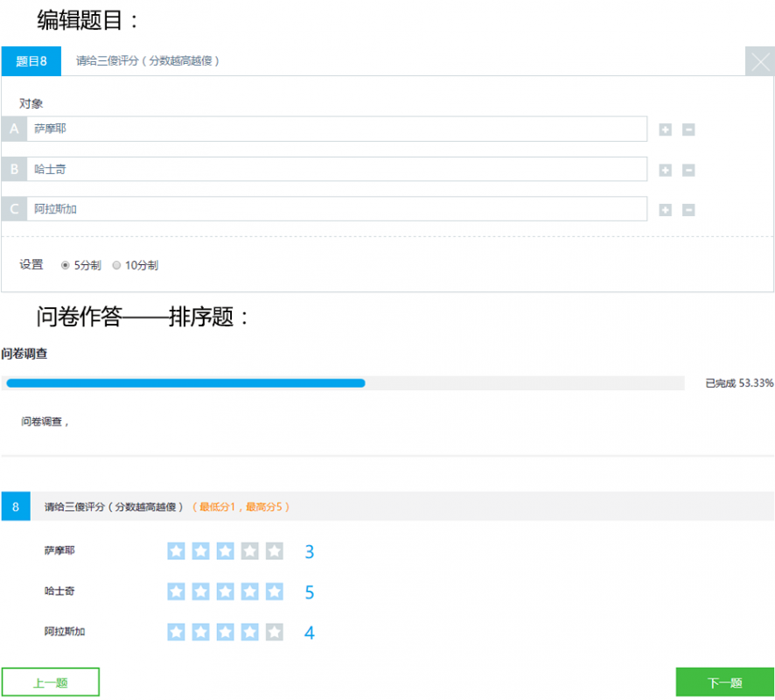Proceed with 下一题 button
Image resolution: width=775 pixels, height=700 pixels.
tap(724, 682)
